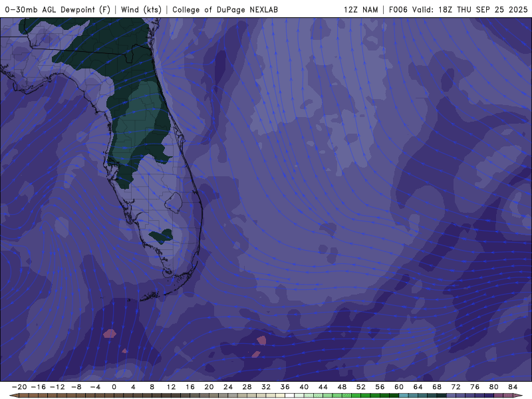Click the 84 value on the color scale
Image resolution: width=532 pixels, height=399 pixels.
click(513, 387)
